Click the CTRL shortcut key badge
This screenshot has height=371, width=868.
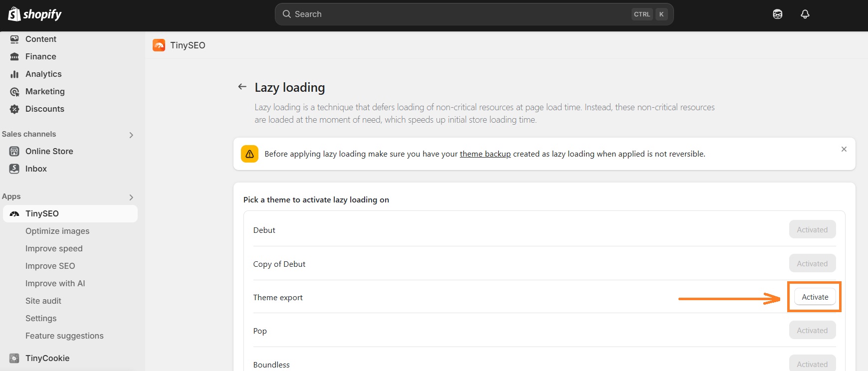[x=642, y=14]
